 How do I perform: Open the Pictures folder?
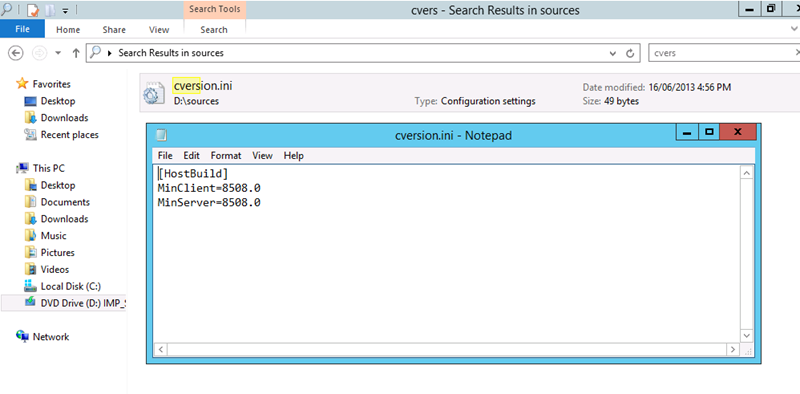tap(58, 253)
